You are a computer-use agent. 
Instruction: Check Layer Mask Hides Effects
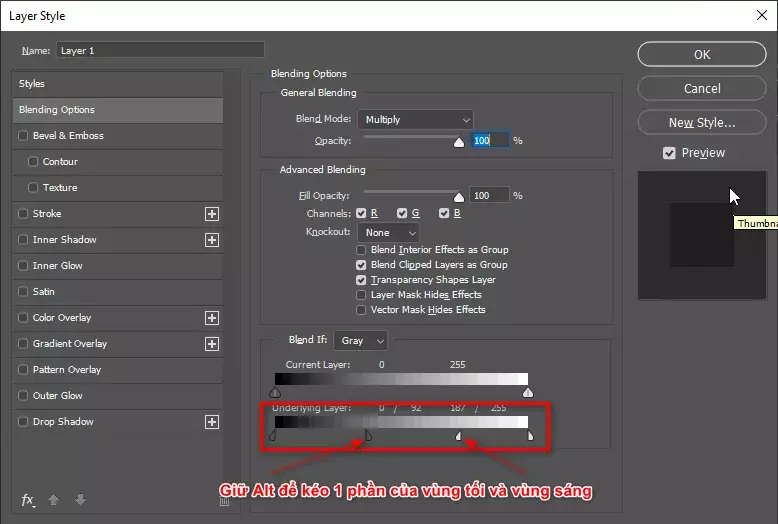click(x=361, y=295)
